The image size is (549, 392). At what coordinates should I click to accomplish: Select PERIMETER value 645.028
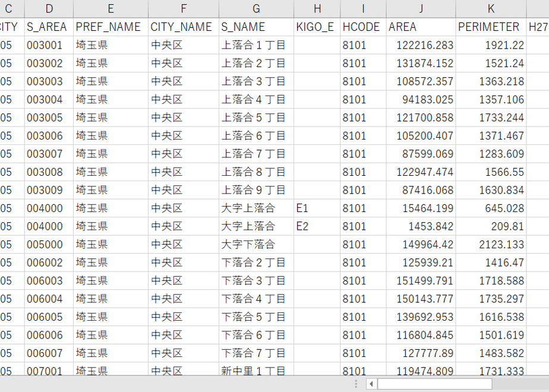pos(491,208)
